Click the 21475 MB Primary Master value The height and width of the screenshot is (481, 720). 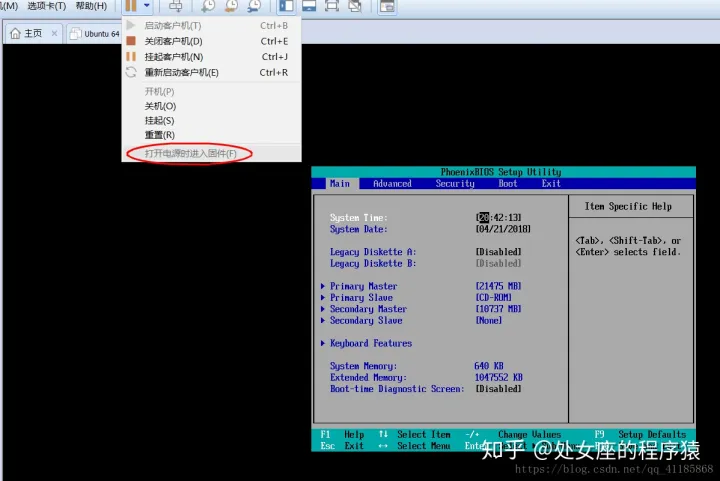coord(498,286)
